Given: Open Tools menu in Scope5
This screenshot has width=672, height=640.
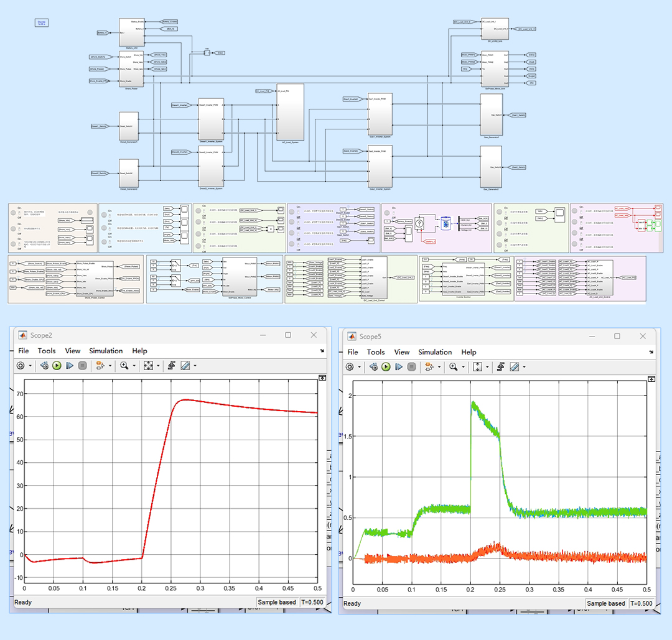Looking at the screenshot, I should (376, 352).
